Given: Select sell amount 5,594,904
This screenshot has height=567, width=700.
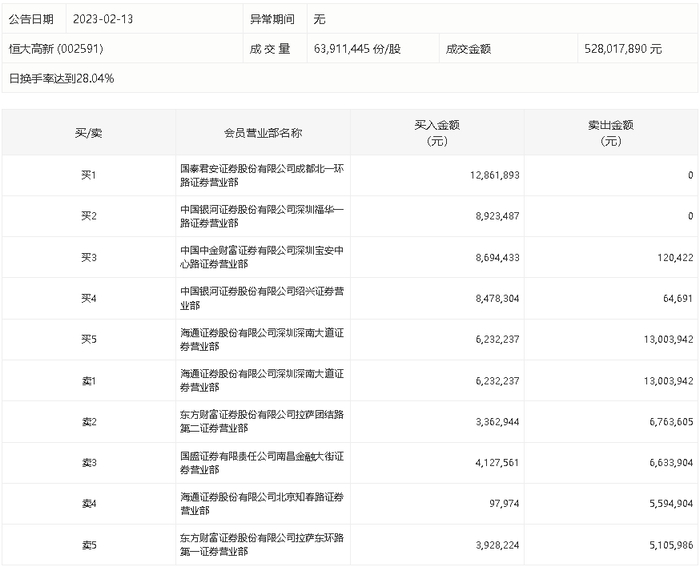Looking at the screenshot, I should click(x=671, y=504).
